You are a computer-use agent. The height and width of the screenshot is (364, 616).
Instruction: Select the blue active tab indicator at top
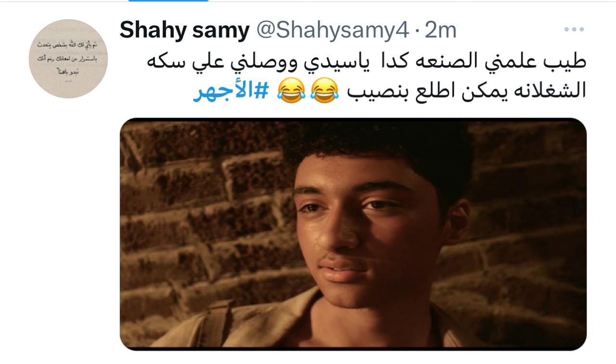click(x=169, y=1)
